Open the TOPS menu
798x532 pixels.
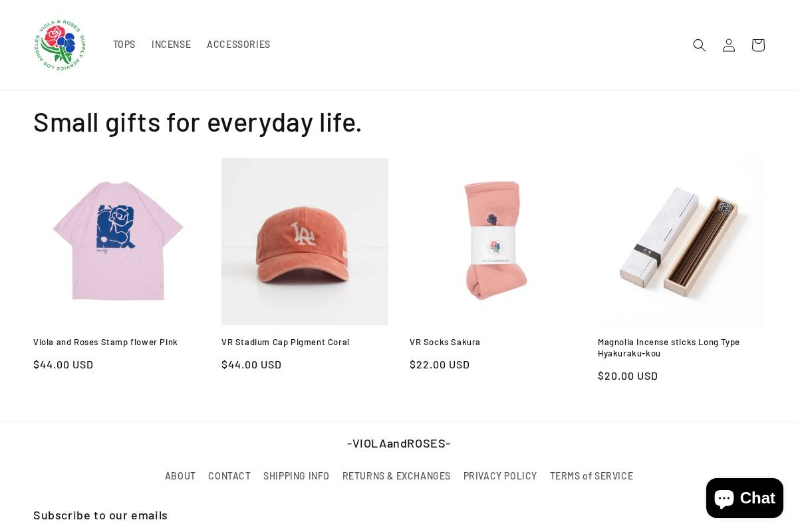point(124,45)
